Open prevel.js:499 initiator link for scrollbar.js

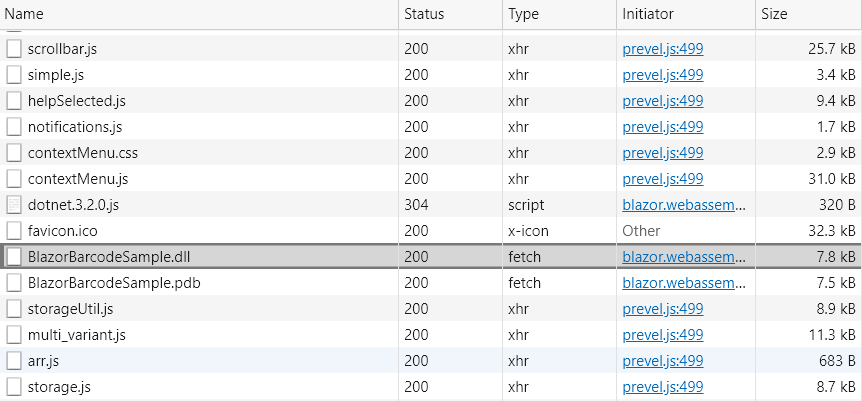[x=662, y=49]
